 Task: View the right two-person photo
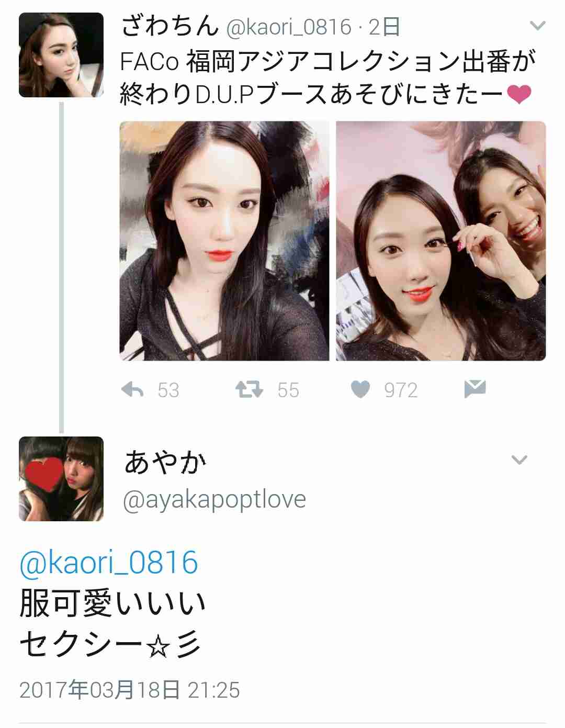(441, 241)
